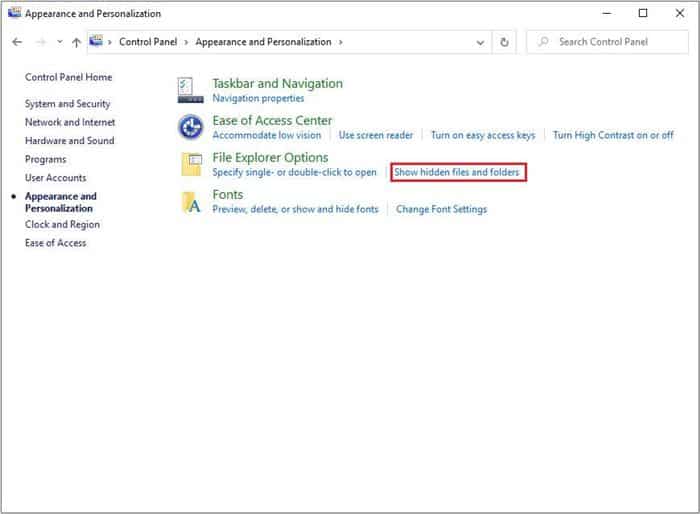Open User Accounts category

tap(55, 178)
